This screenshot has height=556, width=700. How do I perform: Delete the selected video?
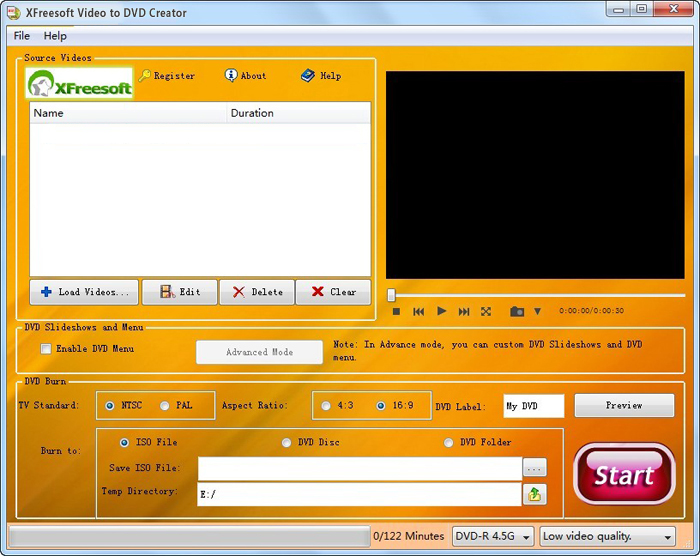pyautogui.click(x=257, y=292)
